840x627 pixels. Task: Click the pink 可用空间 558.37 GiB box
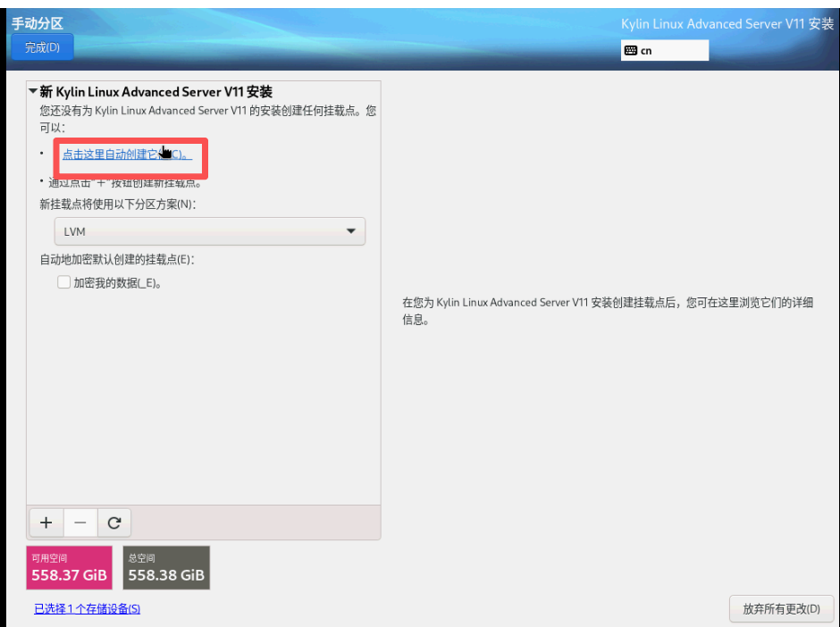pyautogui.click(x=70, y=568)
